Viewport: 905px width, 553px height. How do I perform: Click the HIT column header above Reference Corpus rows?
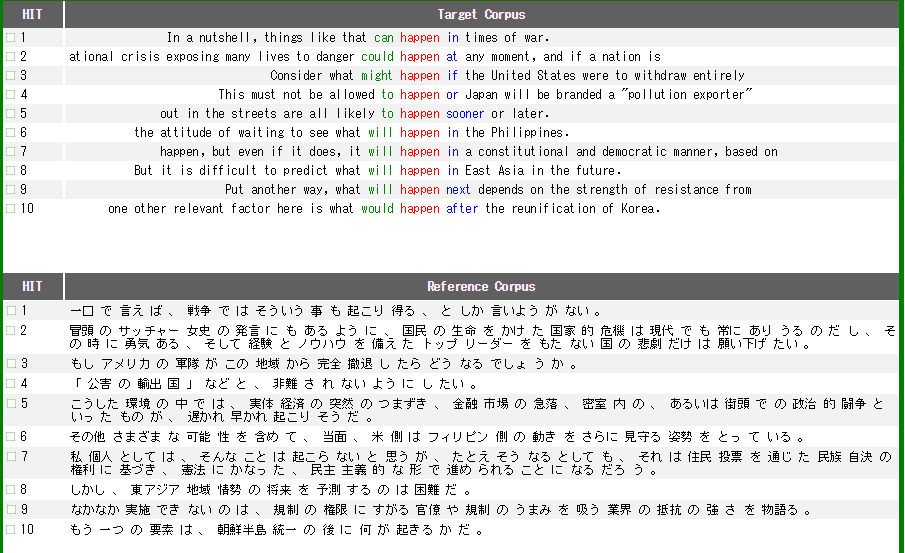[32, 287]
